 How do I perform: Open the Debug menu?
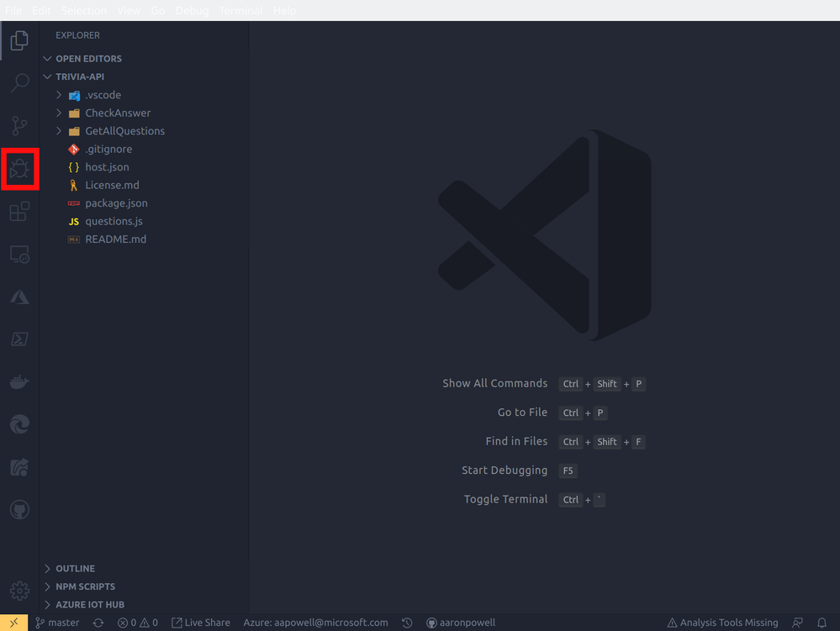pos(193,10)
